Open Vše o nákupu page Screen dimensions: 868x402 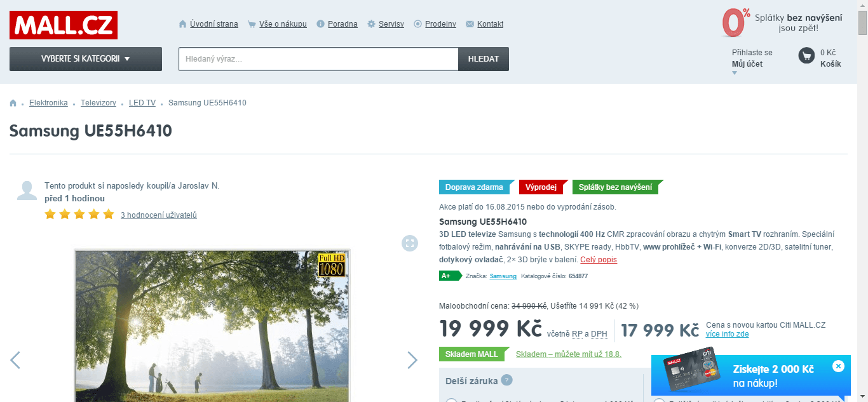[x=283, y=24]
